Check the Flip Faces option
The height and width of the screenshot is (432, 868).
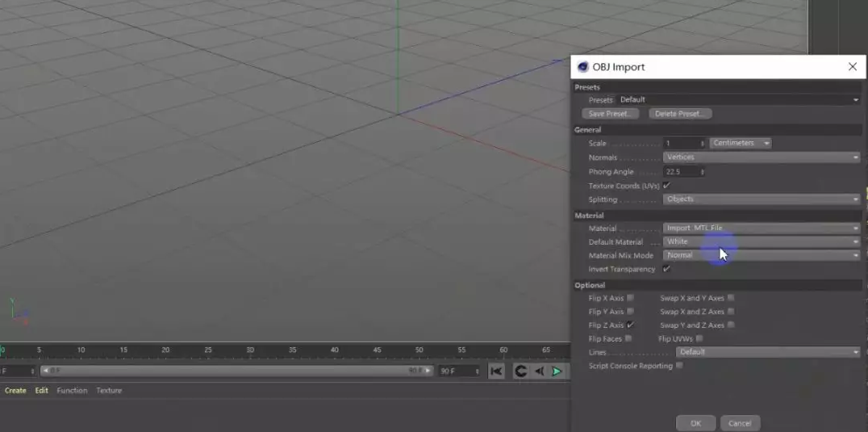pyautogui.click(x=628, y=338)
